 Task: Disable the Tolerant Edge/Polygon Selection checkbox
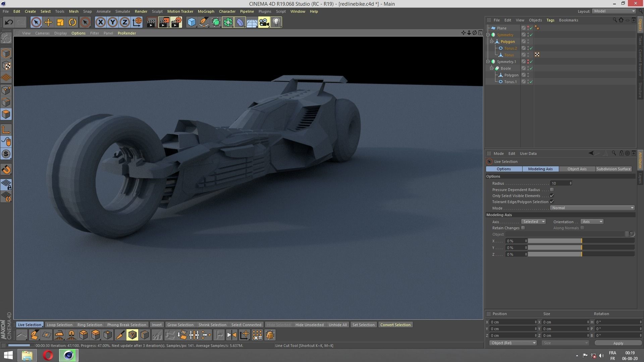tap(552, 201)
